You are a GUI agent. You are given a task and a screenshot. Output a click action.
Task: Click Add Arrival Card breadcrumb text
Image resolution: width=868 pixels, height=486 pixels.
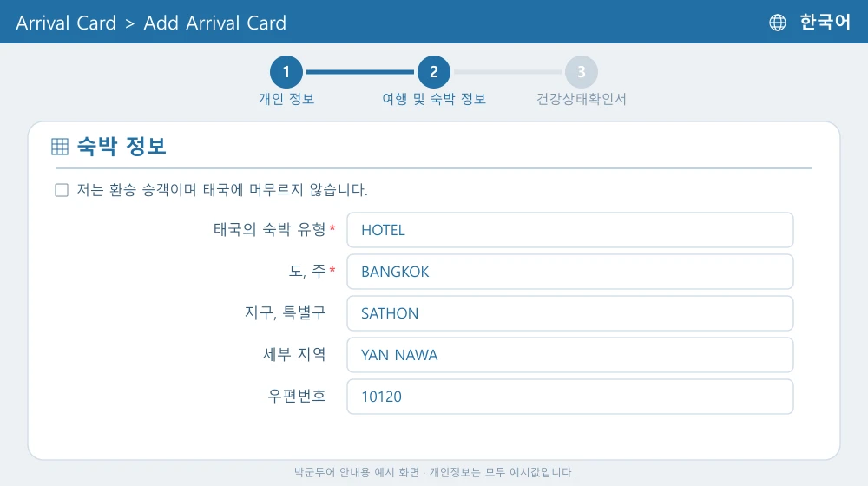[x=214, y=23]
